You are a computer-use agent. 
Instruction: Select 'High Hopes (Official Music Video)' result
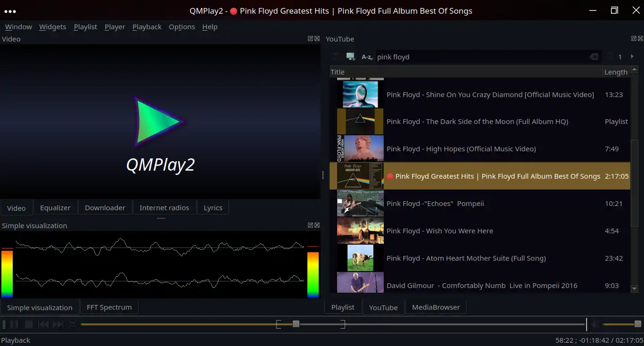tap(480, 149)
